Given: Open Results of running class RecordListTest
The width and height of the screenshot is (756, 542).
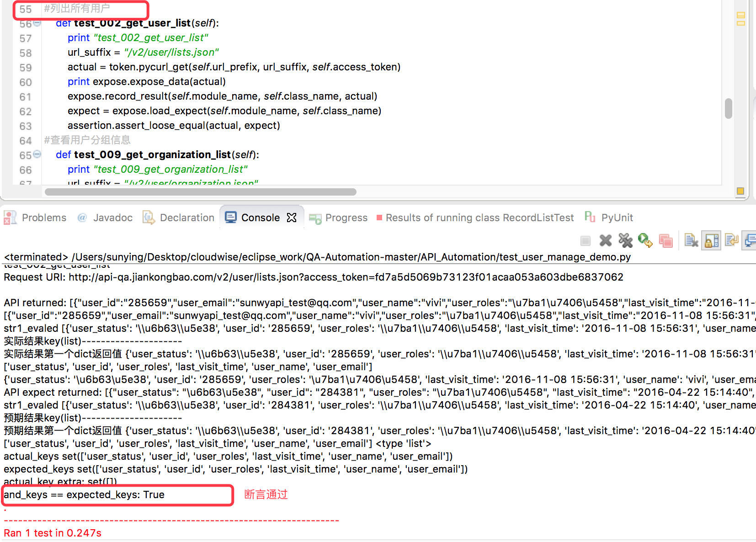Looking at the screenshot, I should coord(475,218).
